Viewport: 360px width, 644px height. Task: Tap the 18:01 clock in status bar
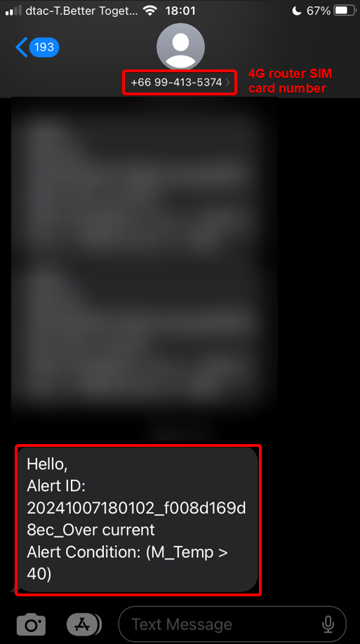coord(180,11)
